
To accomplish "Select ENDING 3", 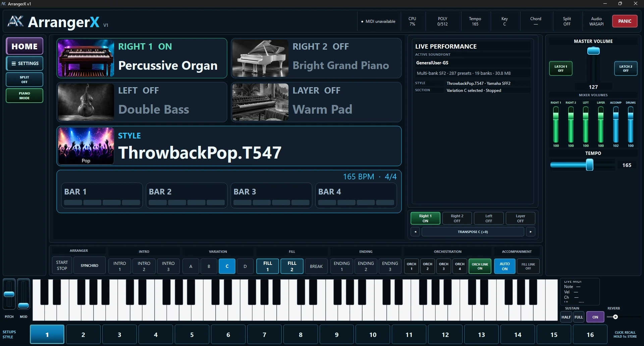I will click(390, 266).
